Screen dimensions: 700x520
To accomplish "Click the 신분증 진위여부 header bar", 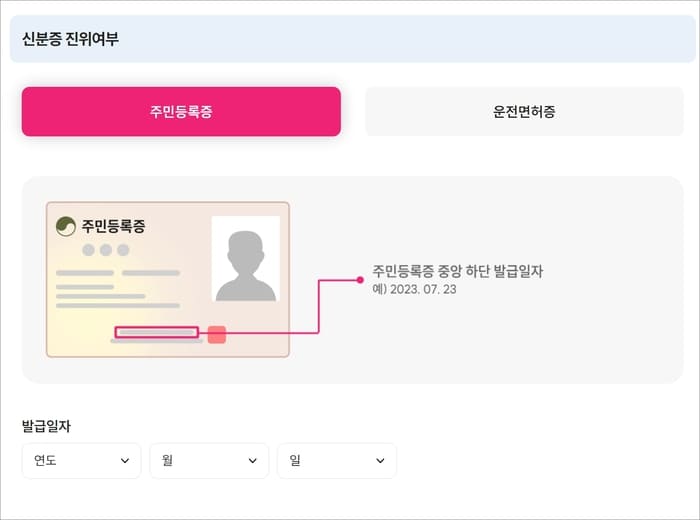I will click(x=353, y=39).
